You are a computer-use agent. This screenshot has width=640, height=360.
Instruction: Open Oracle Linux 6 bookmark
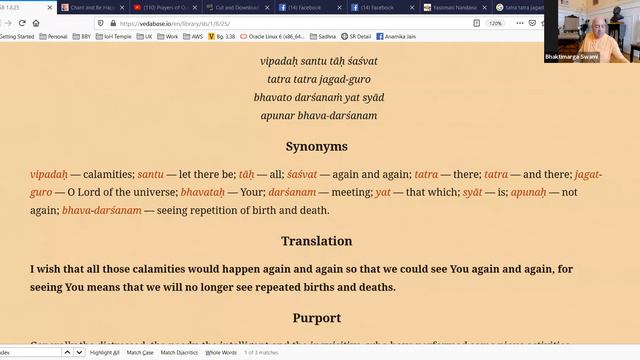(272, 36)
